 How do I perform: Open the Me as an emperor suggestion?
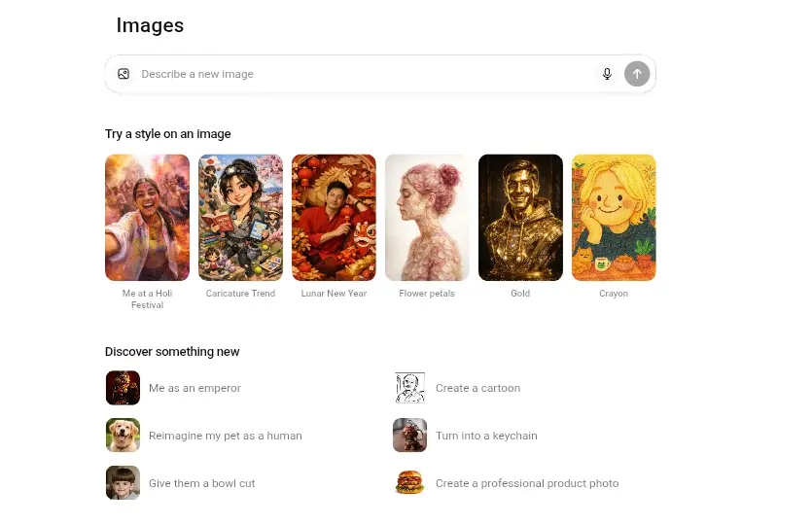[x=194, y=388]
